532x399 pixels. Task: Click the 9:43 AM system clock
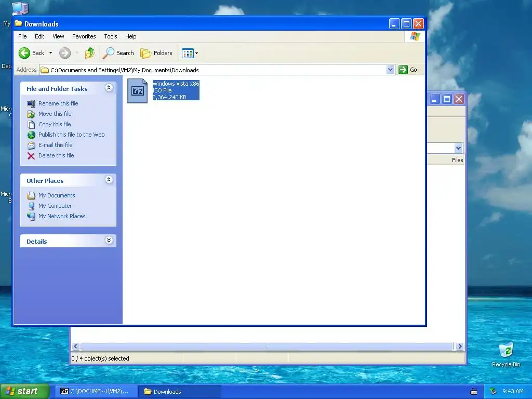point(513,391)
